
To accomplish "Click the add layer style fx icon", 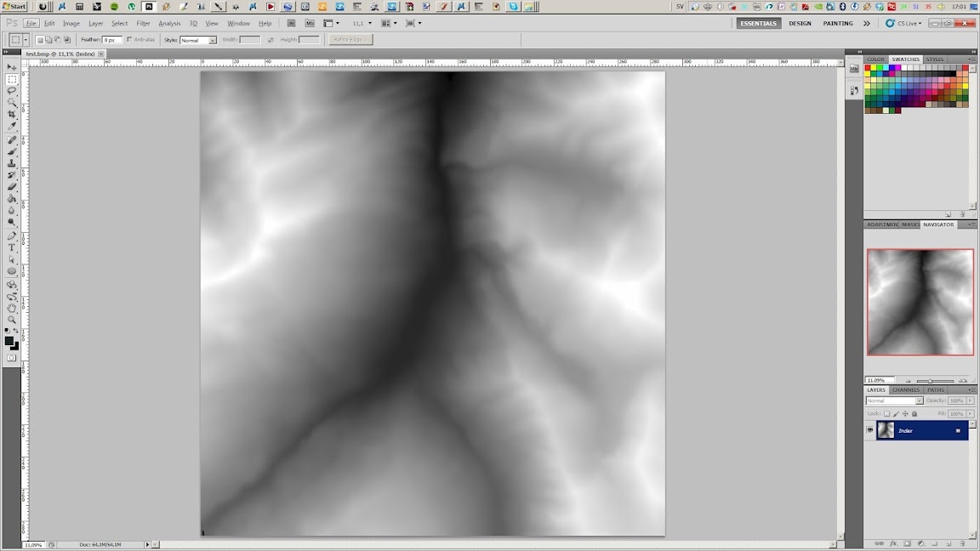I will click(893, 544).
